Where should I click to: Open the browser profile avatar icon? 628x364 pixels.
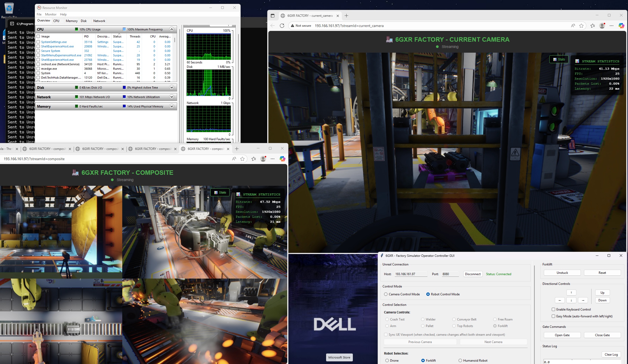pyautogui.click(x=602, y=26)
